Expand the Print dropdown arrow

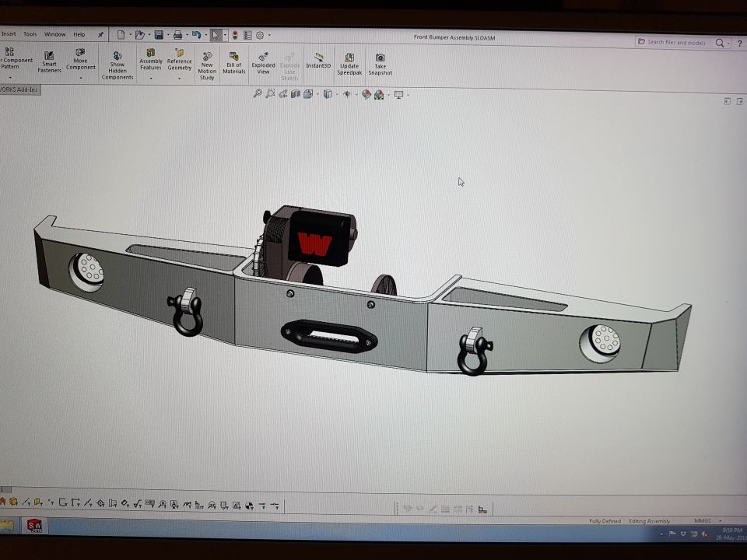(x=187, y=35)
